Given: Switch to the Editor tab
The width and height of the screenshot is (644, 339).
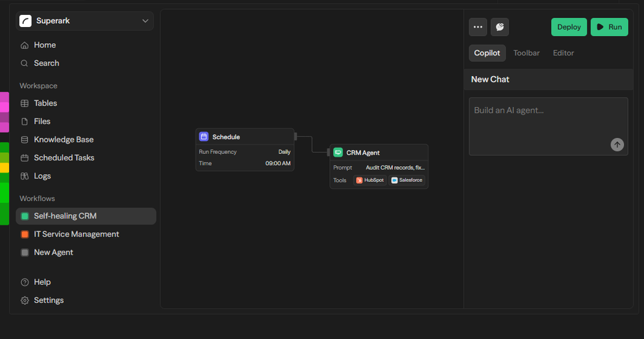Looking at the screenshot, I should pyautogui.click(x=563, y=53).
